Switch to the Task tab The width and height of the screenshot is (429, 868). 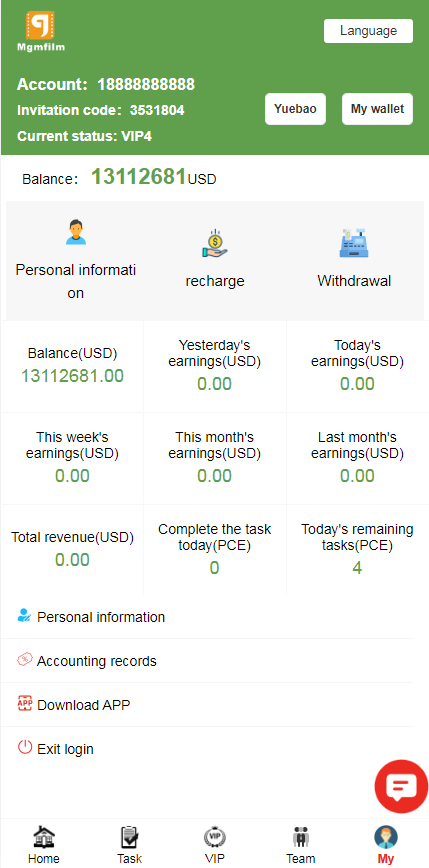pyautogui.click(x=129, y=845)
